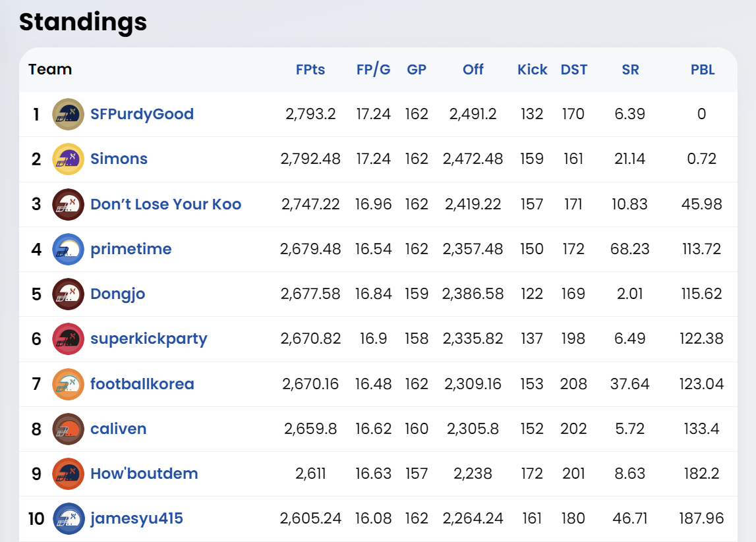Image resolution: width=756 pixels, height=542 pixels.
Task: Open jamesyu415 team page link
Action: pos(136,518)
